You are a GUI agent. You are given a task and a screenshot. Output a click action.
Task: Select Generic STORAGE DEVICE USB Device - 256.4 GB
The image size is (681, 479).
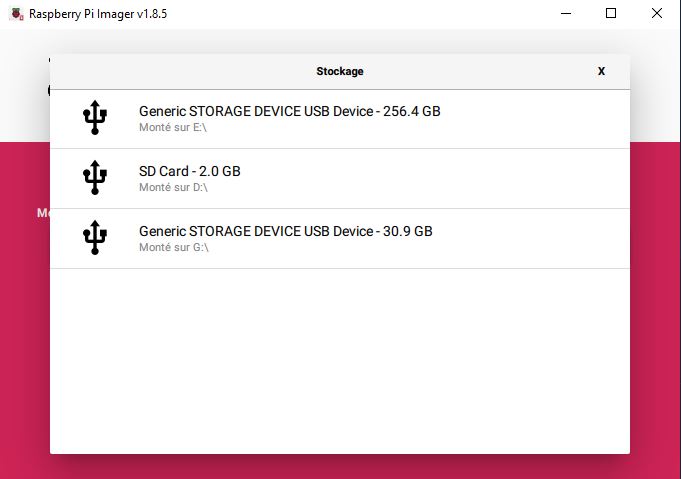(x=340, y=119)
